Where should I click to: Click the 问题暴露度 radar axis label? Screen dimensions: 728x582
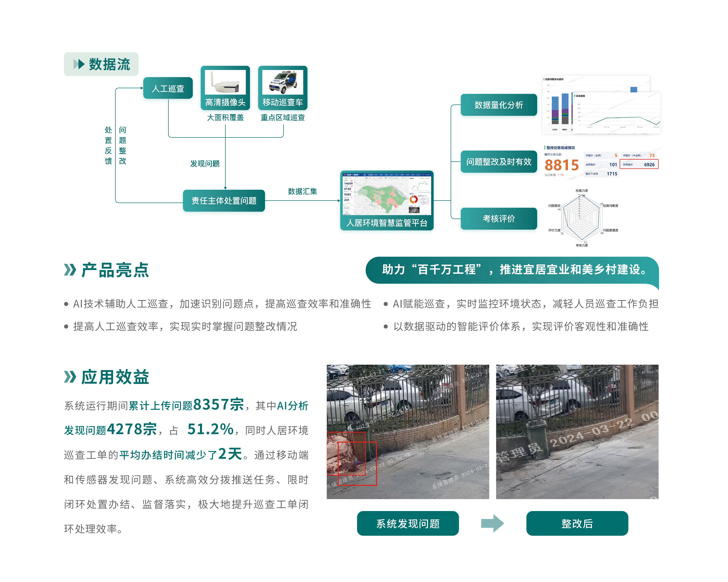610,230
